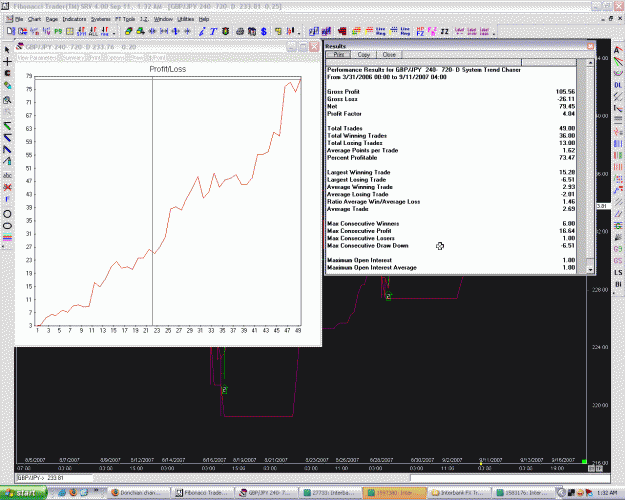The image size is (625, 500).
Task: Click the LS icon in right sidebar
Action: click(x=618, y=272)
